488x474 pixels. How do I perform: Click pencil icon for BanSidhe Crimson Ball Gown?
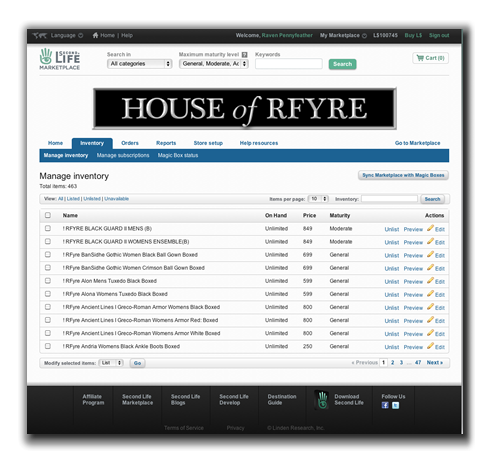point(430,267)
